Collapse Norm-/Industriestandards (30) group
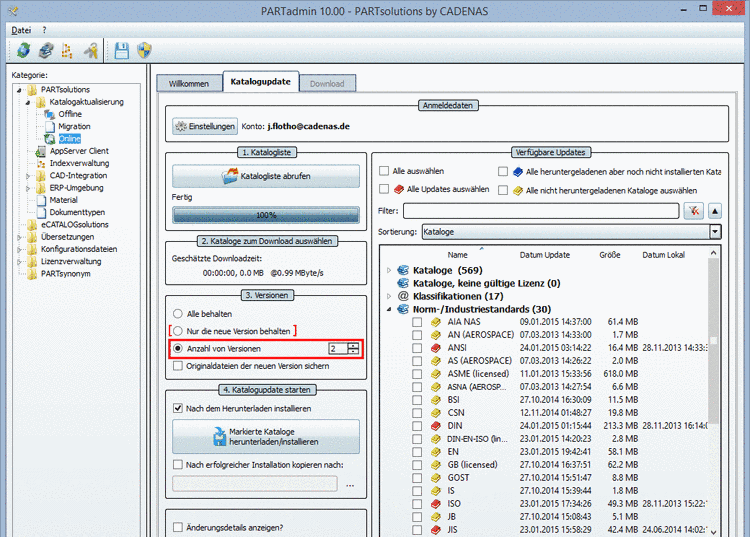Screen dimensions: 750x537 (x=389, y=309)
